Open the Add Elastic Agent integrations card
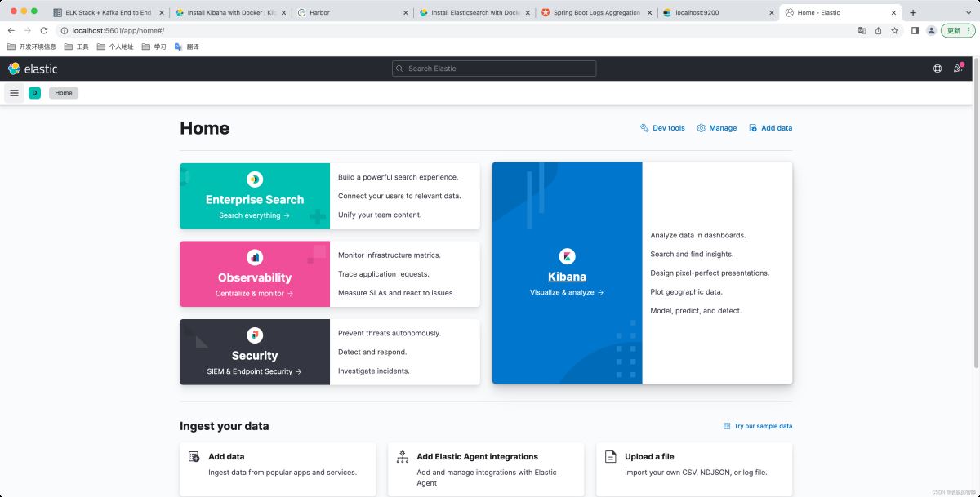Image resolution: width=980 pixels, height=497 pixels. tap(486, 469)
